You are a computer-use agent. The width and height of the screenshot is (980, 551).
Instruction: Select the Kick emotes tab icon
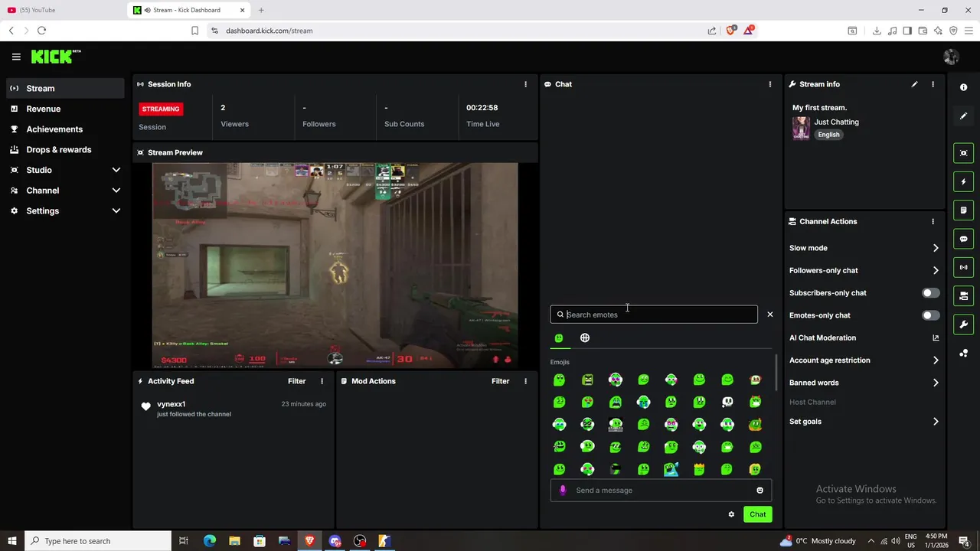[x=559, y=338]
